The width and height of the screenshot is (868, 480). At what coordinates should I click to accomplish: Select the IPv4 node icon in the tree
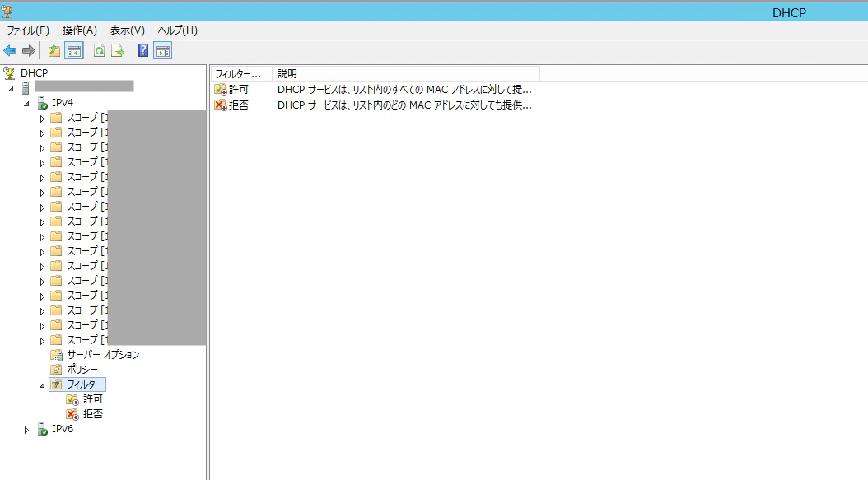42,103
